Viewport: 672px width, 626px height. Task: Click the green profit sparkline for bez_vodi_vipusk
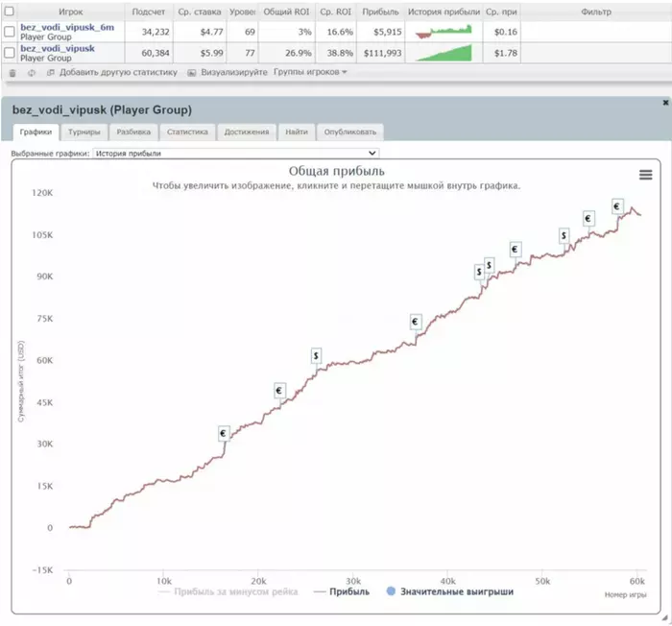coord(444,53)
